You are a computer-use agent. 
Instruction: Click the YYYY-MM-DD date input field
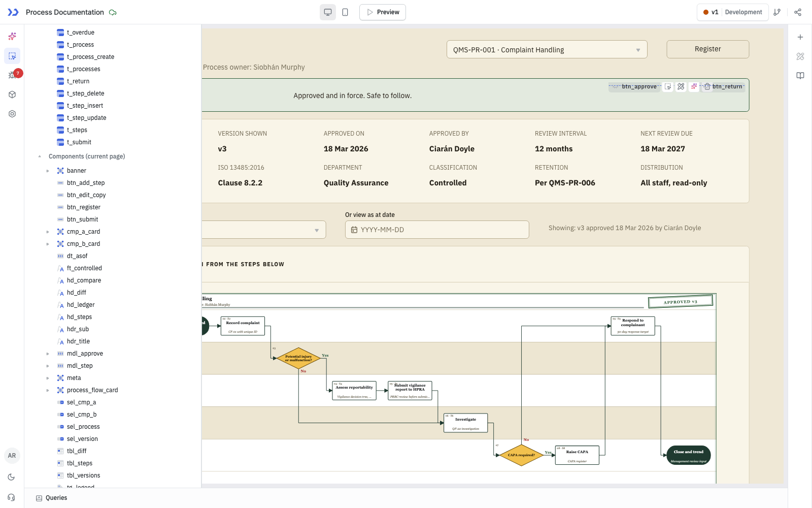pyautogui.click(x=437, y=230)
